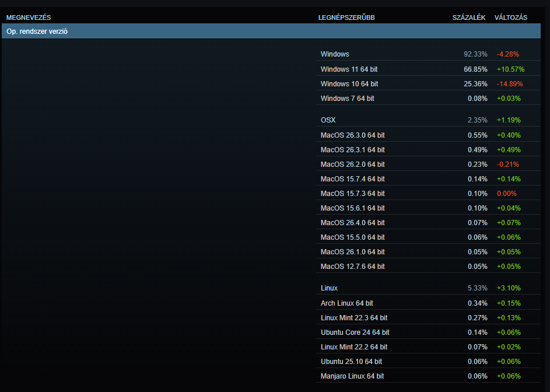Click the SZÁZALÉK column header
The image size is (550, 392).
(x=468, y=17)
